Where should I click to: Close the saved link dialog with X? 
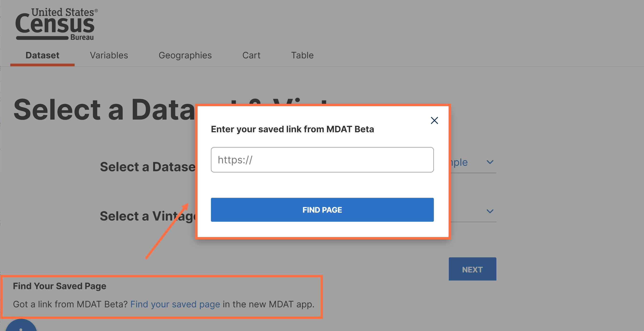coord(434,121)
